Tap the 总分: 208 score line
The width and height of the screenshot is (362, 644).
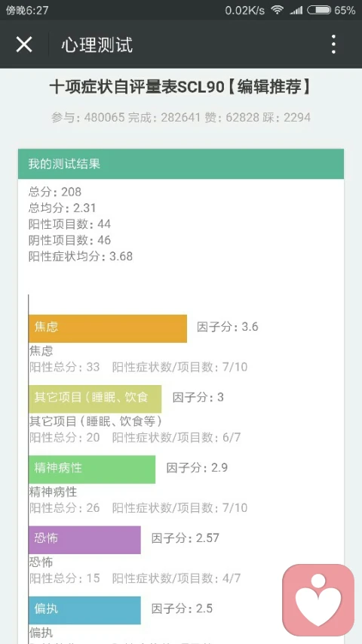(x=55, y=192)
